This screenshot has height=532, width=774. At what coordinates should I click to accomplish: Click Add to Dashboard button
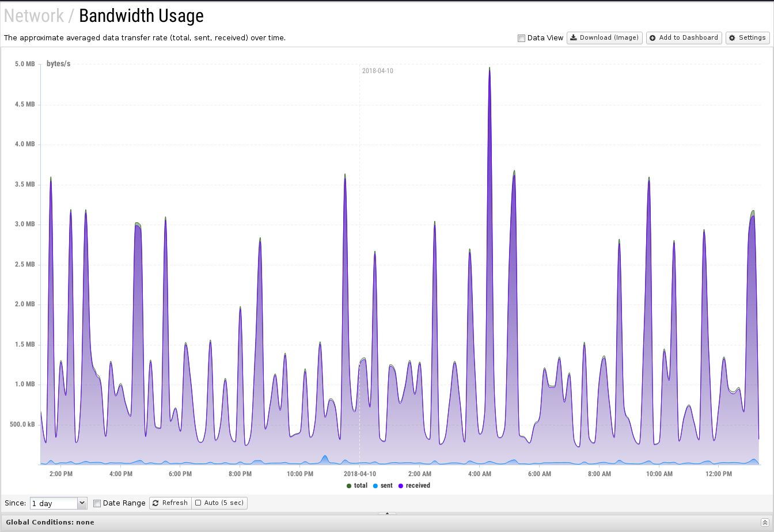pyautogui.click(x=684, y=38)
